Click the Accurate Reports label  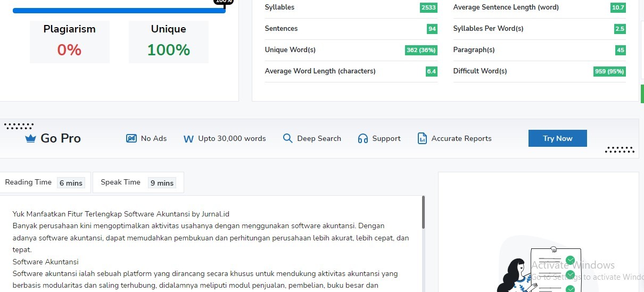pos(461,138)
